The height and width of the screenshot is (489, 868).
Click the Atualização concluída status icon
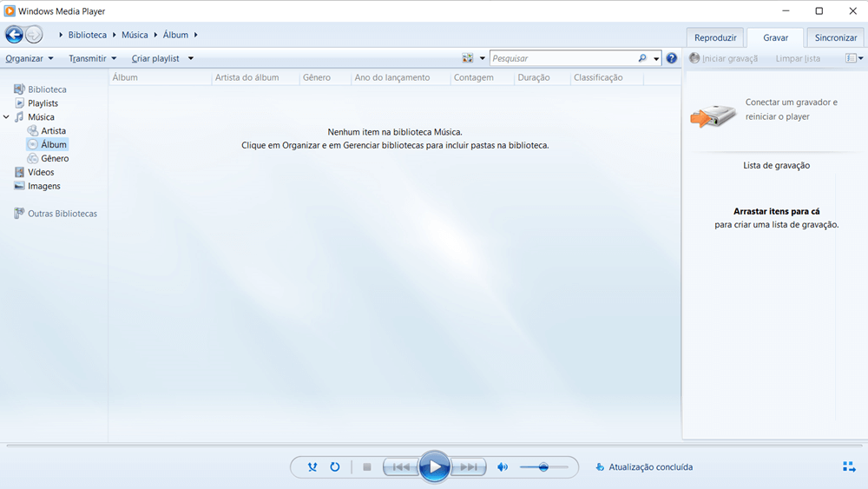[x=600, y=466]
